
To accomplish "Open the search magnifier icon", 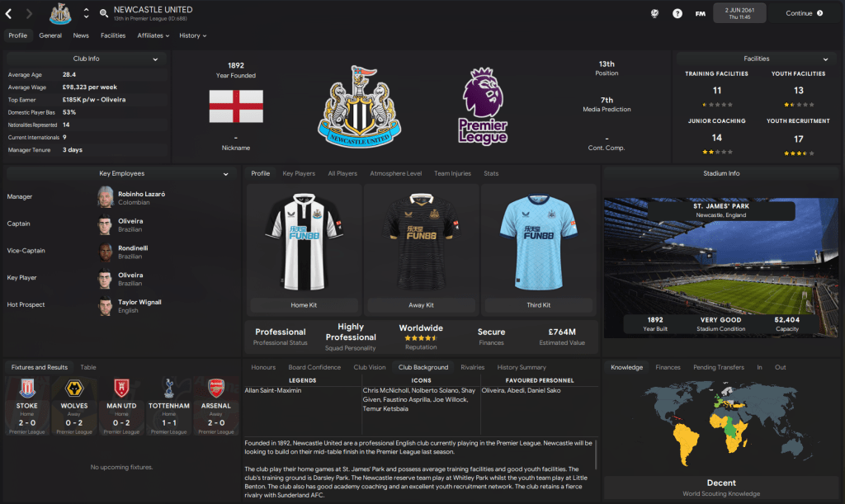I will click(103, 13).
